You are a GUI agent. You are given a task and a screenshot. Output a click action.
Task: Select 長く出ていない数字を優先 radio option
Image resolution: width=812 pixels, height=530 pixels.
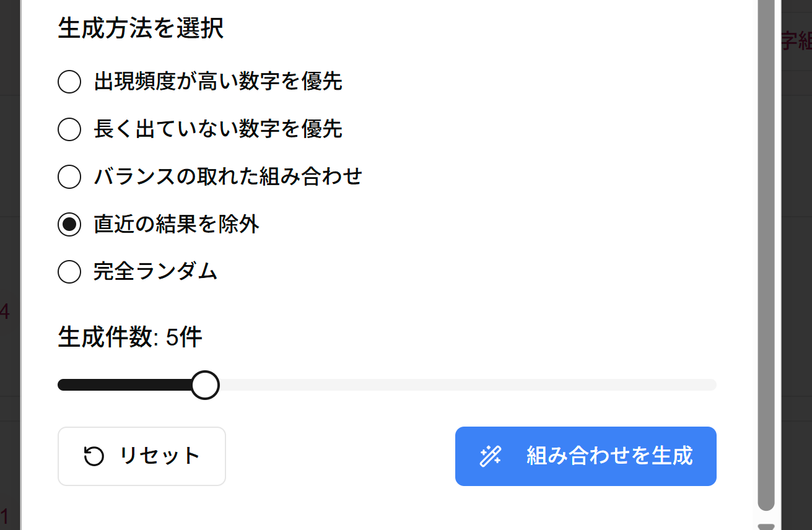[69, 129]
